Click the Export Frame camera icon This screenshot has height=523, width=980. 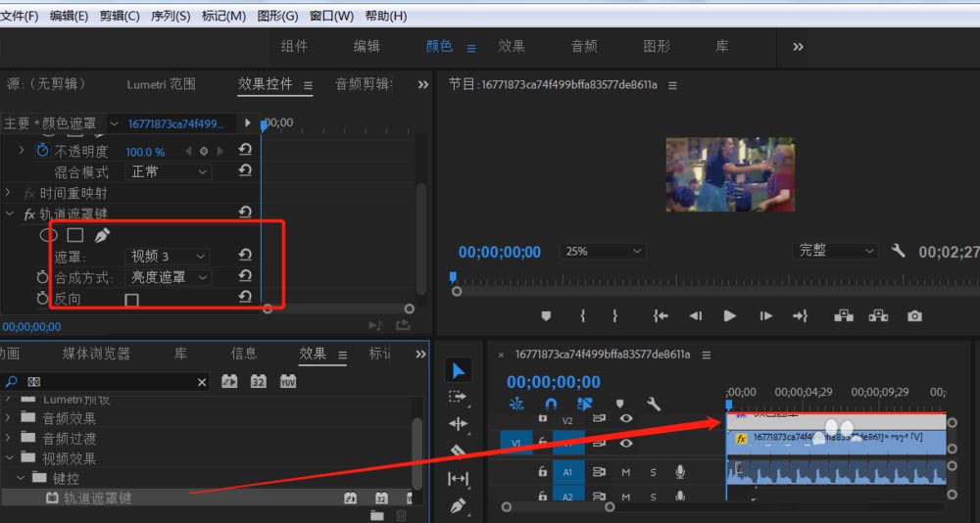[914, 315]
